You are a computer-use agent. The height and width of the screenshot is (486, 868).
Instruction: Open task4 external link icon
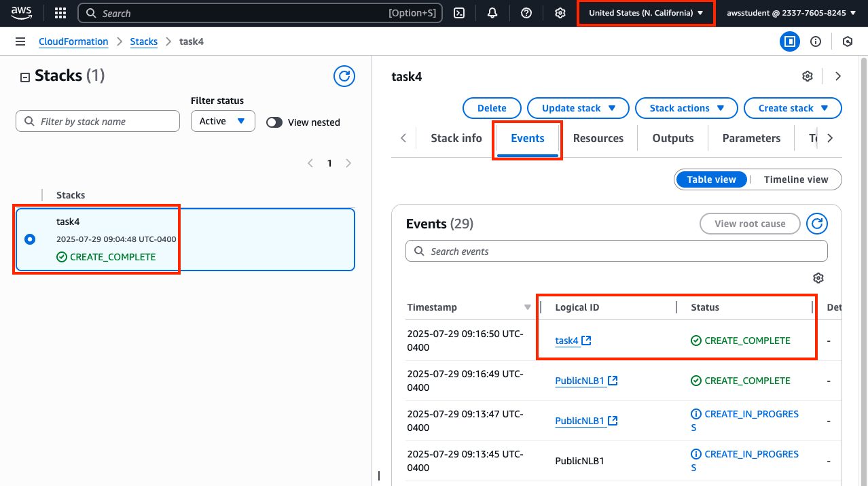[x=587, y=341]
